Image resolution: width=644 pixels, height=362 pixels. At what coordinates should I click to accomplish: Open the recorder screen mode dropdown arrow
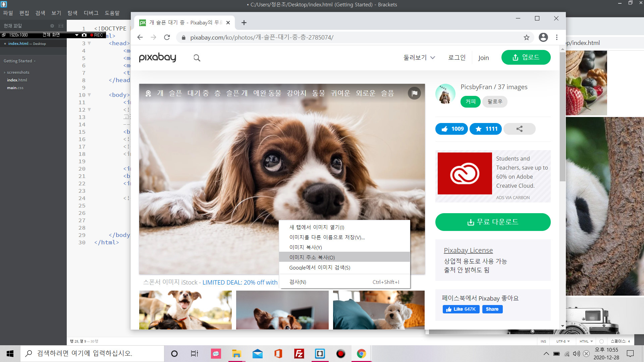pyautogui.click(x=76, y=35)
